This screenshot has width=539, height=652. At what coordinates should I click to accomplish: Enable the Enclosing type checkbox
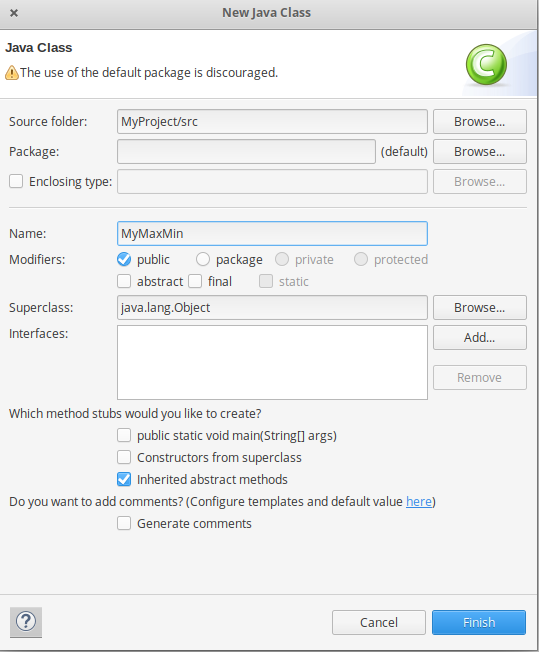[16, 181]
